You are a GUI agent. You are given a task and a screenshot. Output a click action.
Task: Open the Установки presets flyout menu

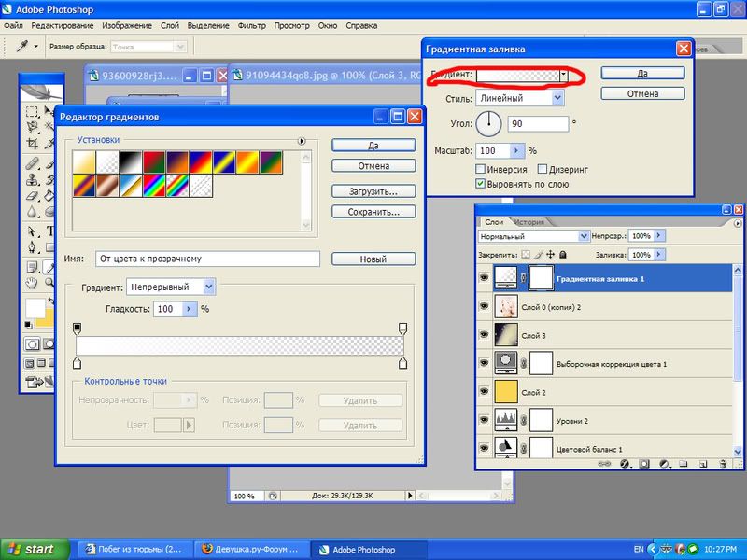(x=301, y=141)
